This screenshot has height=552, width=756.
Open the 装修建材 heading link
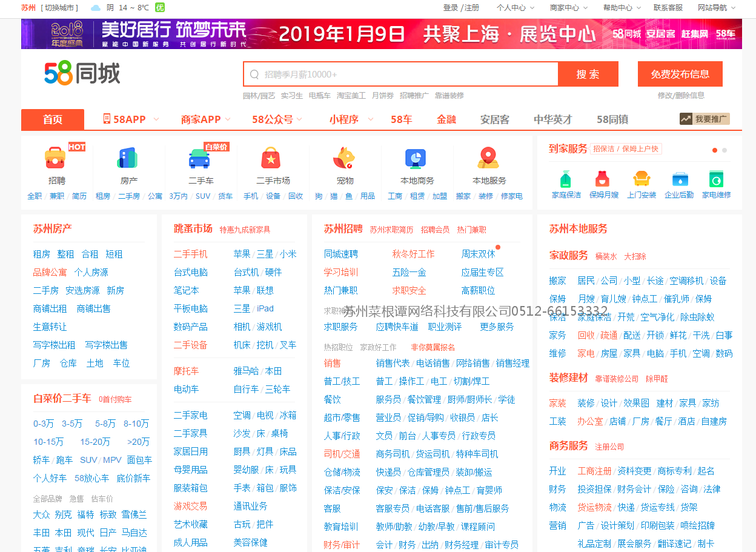(569, 377)
